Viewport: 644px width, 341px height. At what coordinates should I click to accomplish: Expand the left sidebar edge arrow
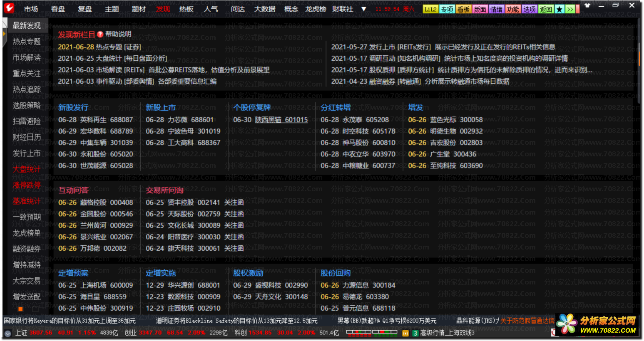tap(4, 34)
